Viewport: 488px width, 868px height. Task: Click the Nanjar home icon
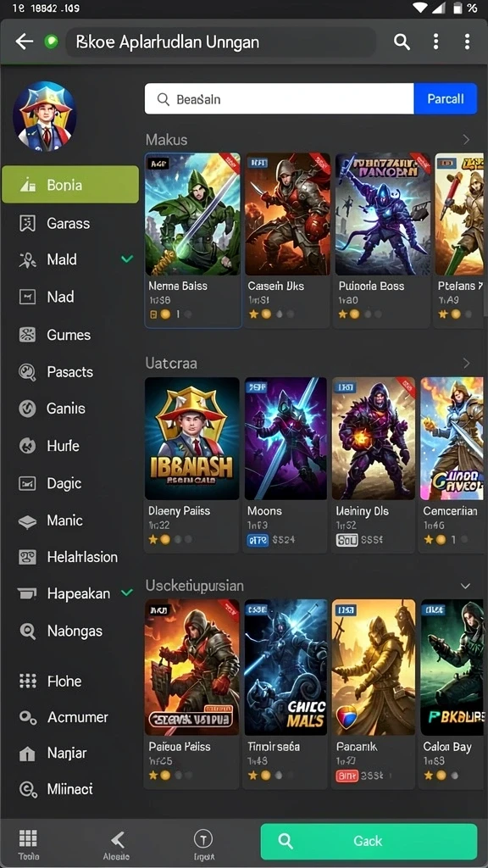27,754
